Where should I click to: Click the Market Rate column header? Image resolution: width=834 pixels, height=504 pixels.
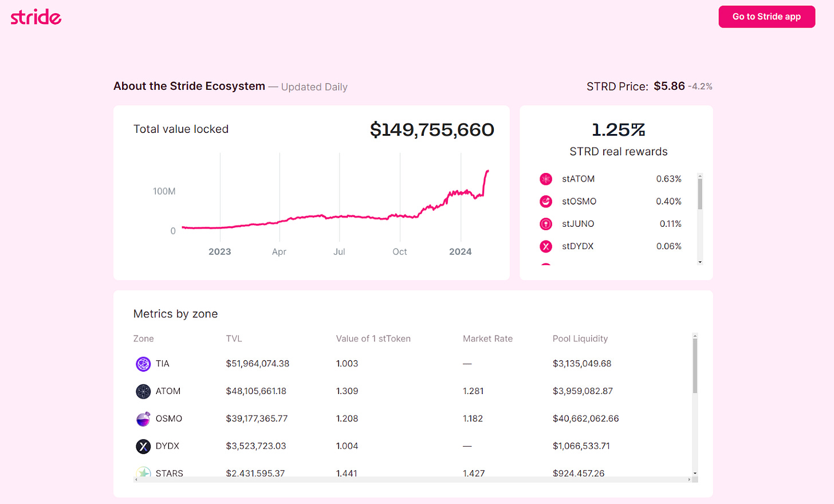[x=487, y=338]
